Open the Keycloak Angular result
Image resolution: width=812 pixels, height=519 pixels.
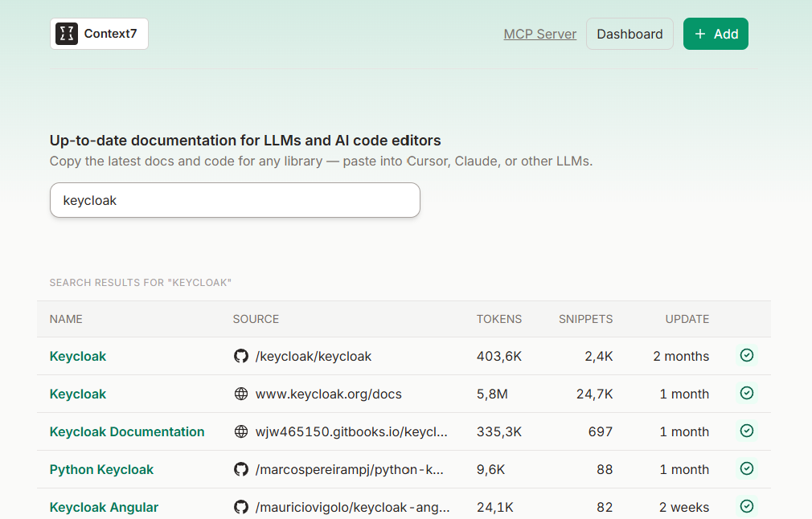pyautogui.click(x=104, y=507)
